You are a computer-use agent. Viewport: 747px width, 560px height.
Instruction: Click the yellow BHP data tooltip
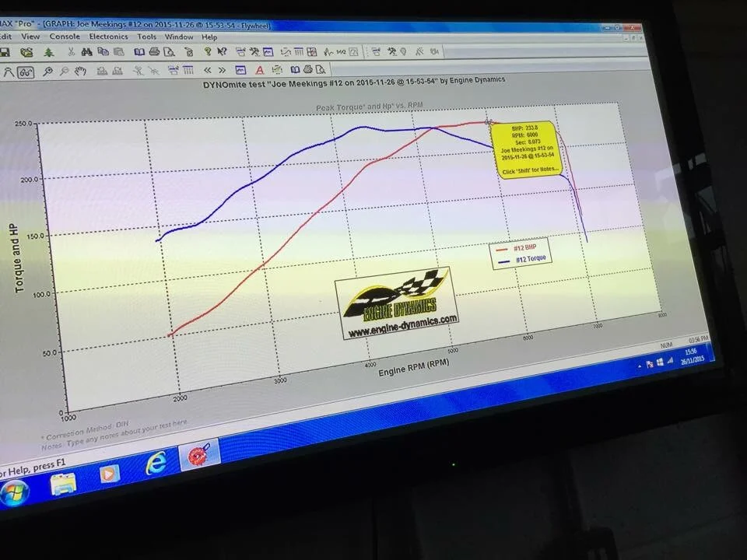click(528, 149)
